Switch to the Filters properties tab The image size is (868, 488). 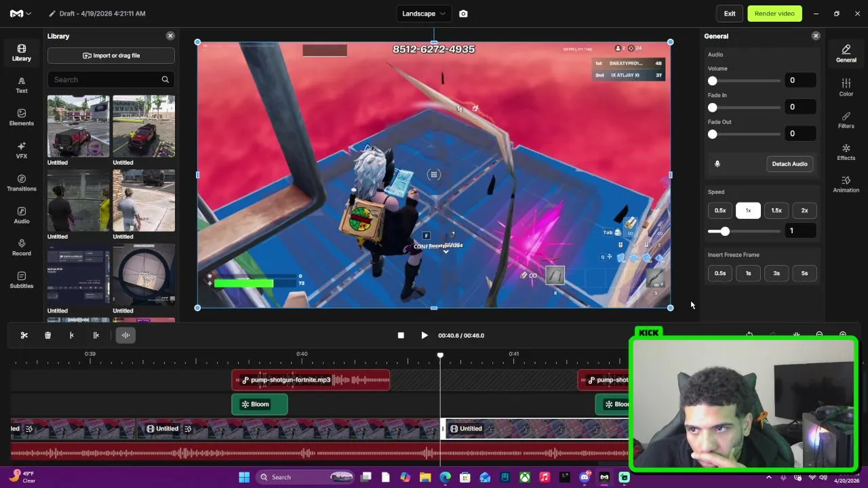pyautogui.click(x=846, y=120)
